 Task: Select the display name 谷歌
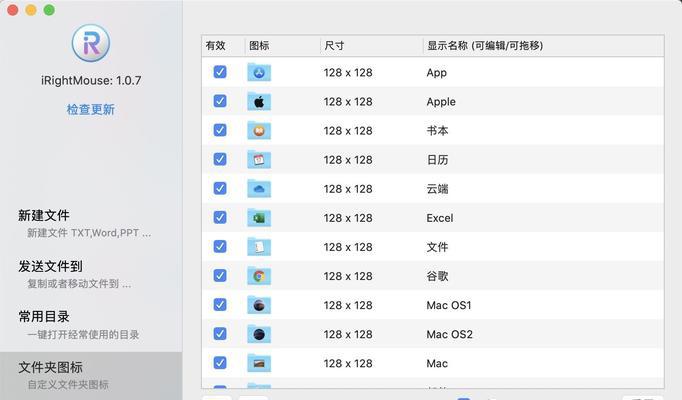(438, 277)
